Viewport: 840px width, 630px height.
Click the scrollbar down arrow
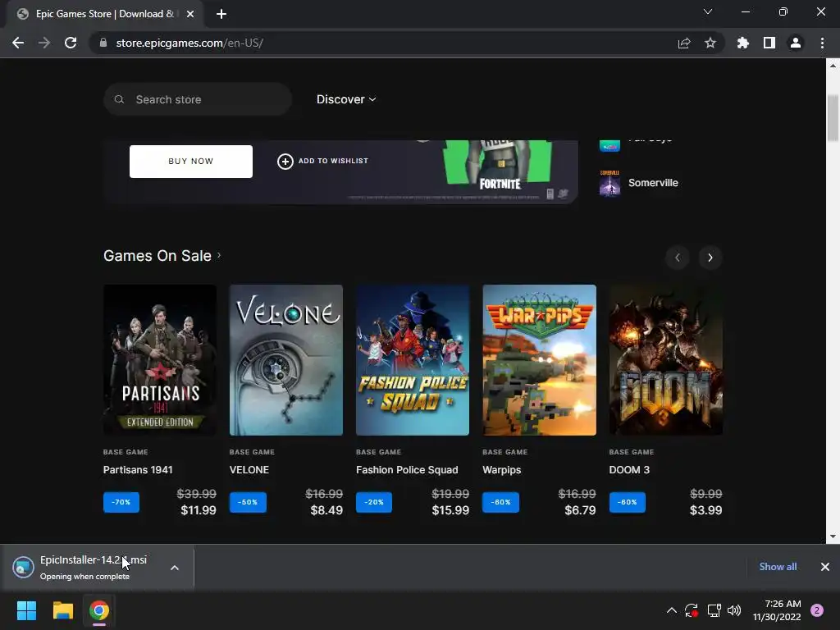point(833,536)
